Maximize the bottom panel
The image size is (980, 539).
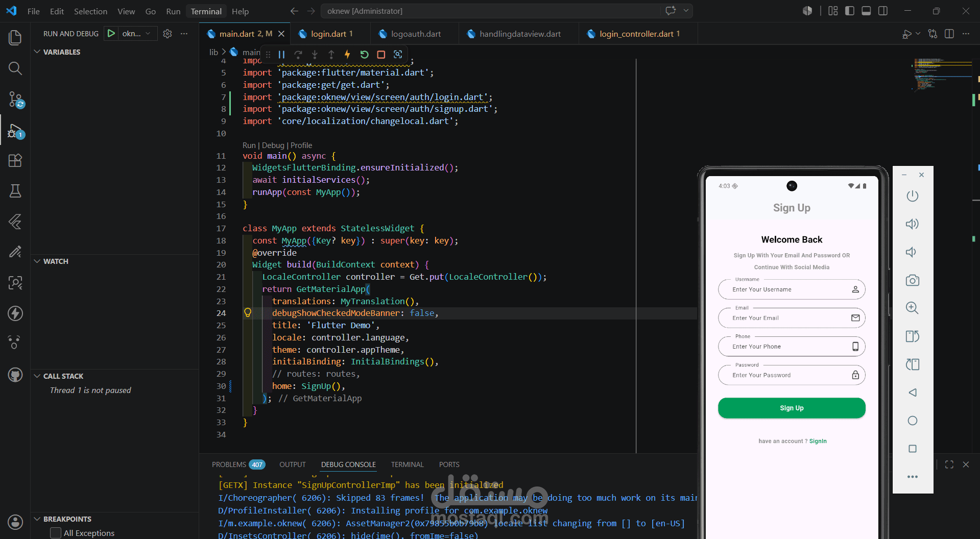(949, 464)
